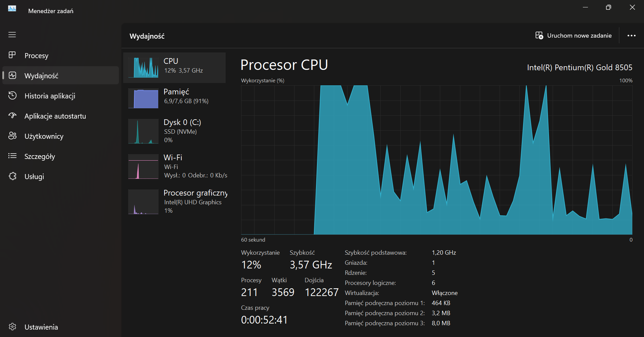Open Procesor graficzny performance entry
644x337 pixels.
175,202
